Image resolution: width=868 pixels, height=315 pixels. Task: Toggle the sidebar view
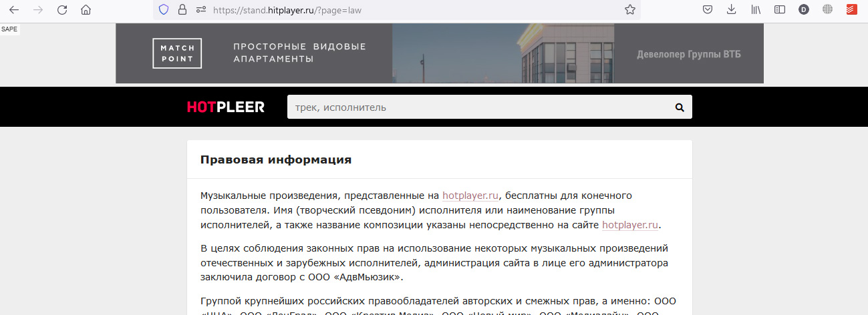click(x=779, y=10)
